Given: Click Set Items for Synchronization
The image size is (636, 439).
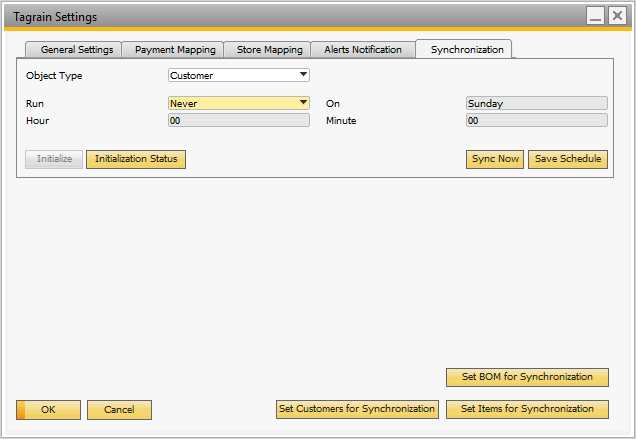Looking at the screenshot, I should (527, 409).
